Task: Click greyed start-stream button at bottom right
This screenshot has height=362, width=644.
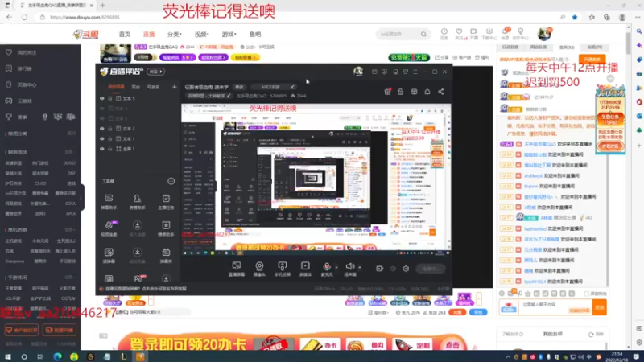Action: (431, 269)
